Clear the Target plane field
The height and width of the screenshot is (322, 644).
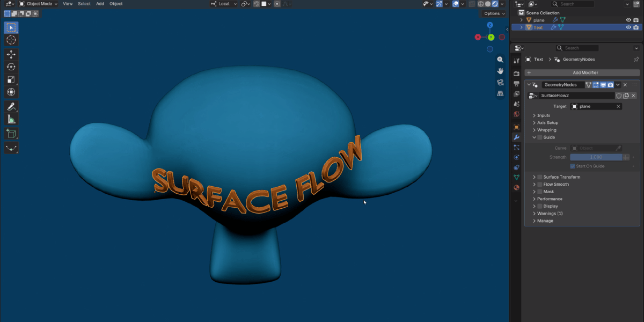pos(618,106)
